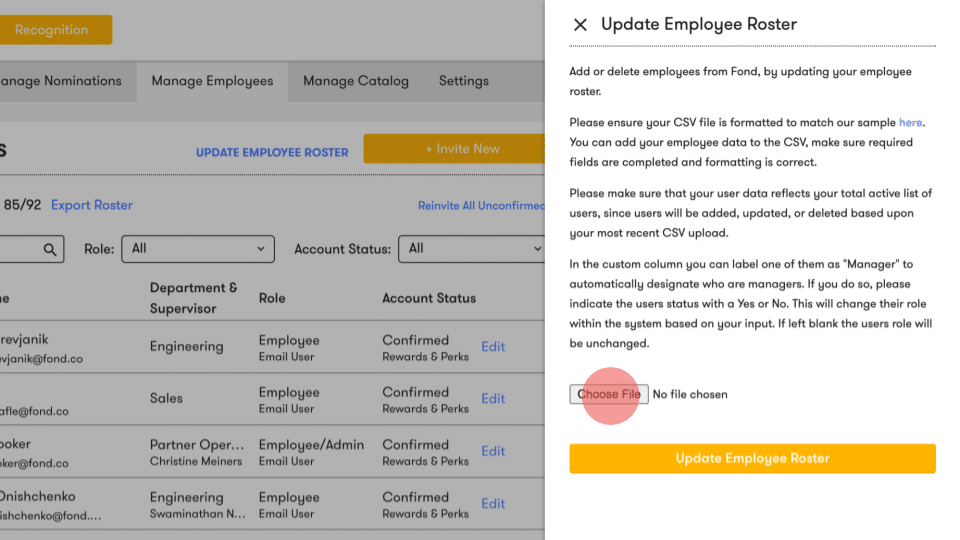Click the Department & Supervisor column header
Screen dimensions: 960x540
click(193, 298)
